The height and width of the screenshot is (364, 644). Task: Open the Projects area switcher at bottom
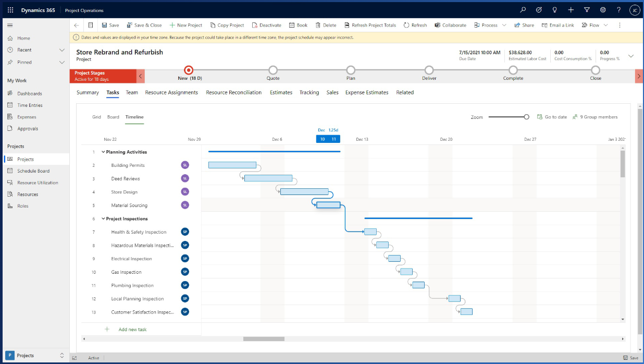[x=34, y=356]
